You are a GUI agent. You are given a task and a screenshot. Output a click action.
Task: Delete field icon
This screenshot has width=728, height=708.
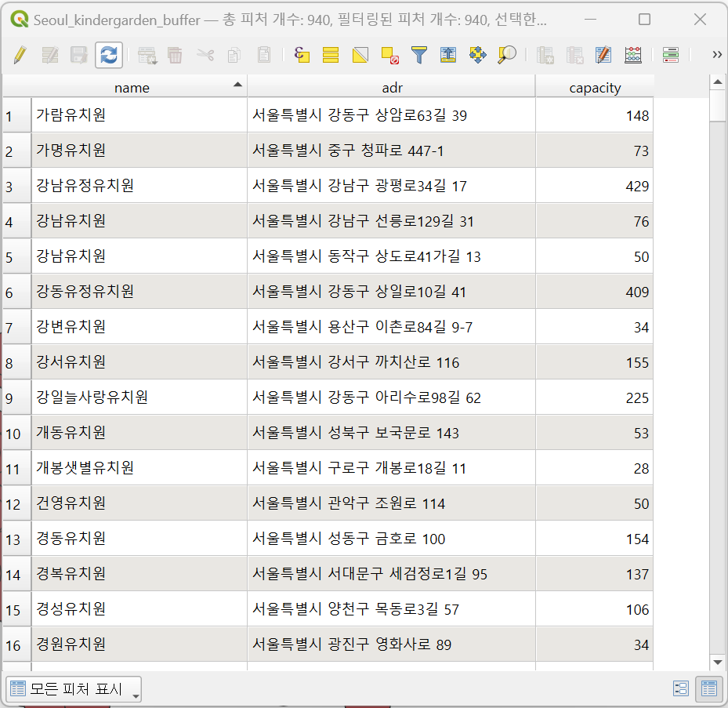click(574, 56)
